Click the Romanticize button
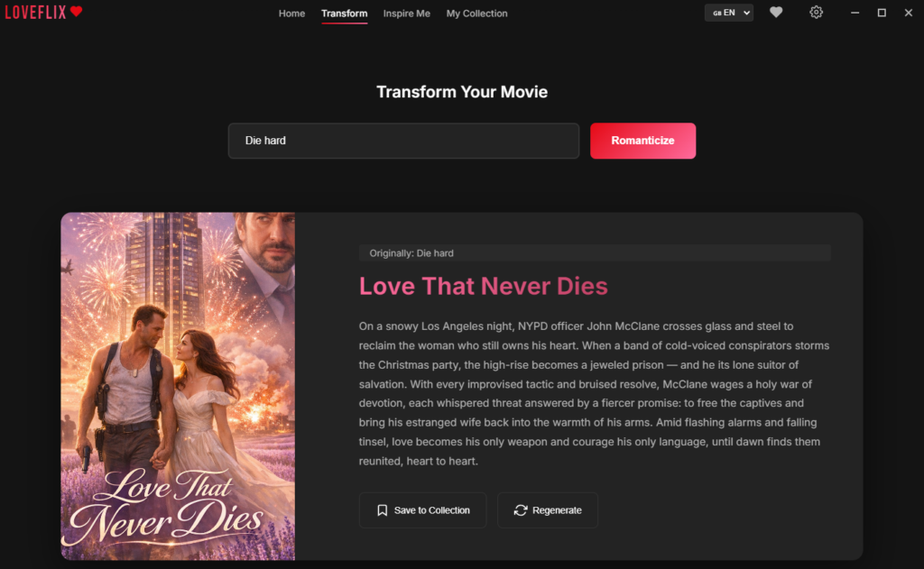 tap(642, 141)
